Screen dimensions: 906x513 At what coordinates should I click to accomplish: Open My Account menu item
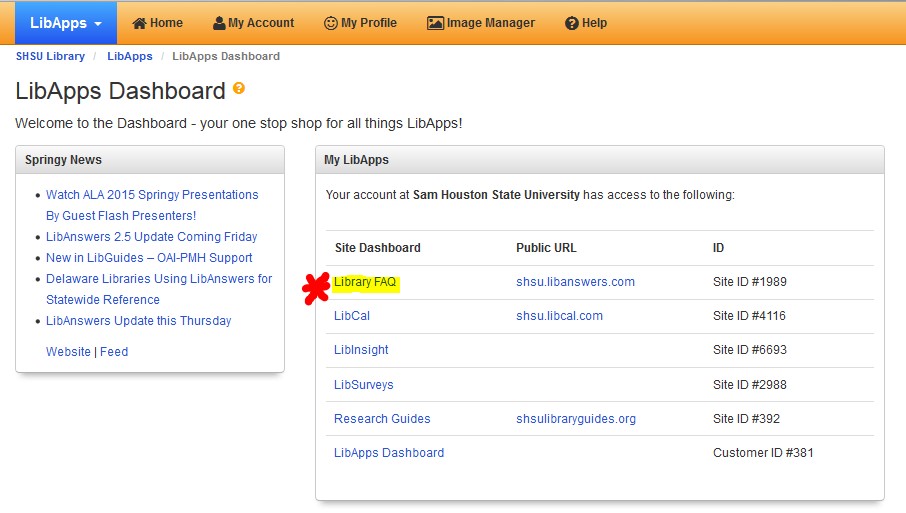(x=254, y=23)
